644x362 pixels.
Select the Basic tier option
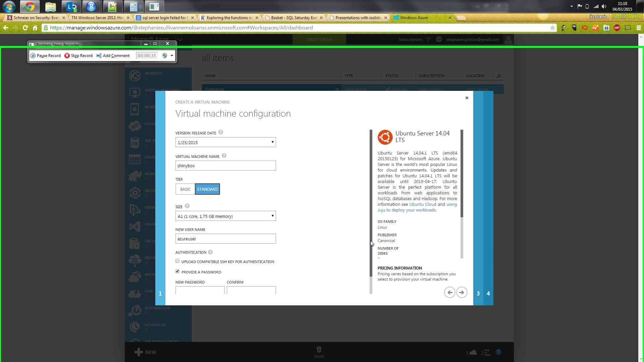pyautogui.click(x=185, y=189)
